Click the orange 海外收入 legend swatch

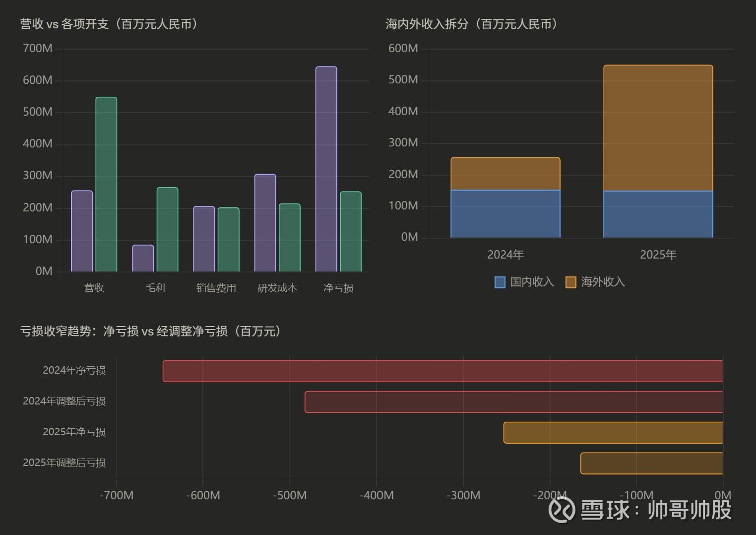(571, 282)
